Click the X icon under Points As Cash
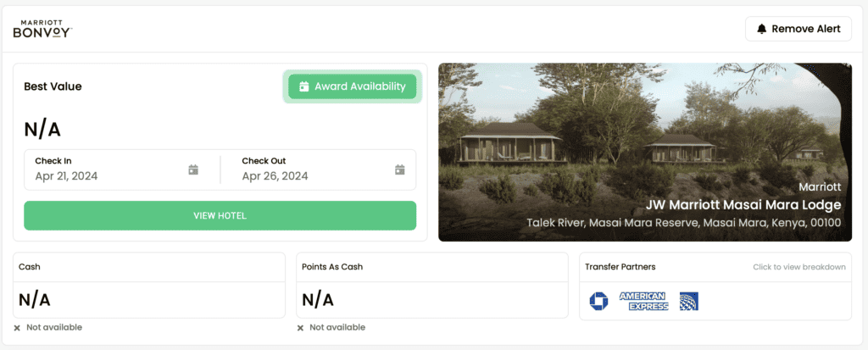Viewport: 868px width, 350px height. tap(301, 327)
